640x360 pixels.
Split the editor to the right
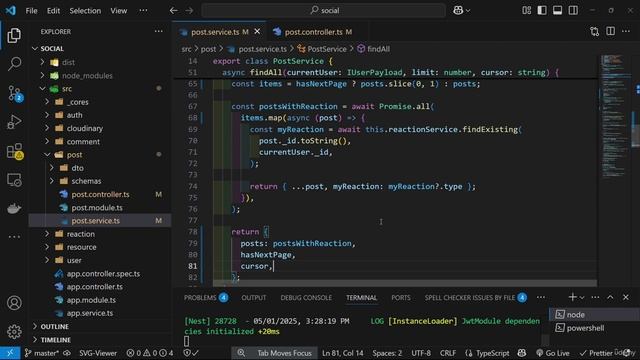pyautogui.click(x=610, y=31)
